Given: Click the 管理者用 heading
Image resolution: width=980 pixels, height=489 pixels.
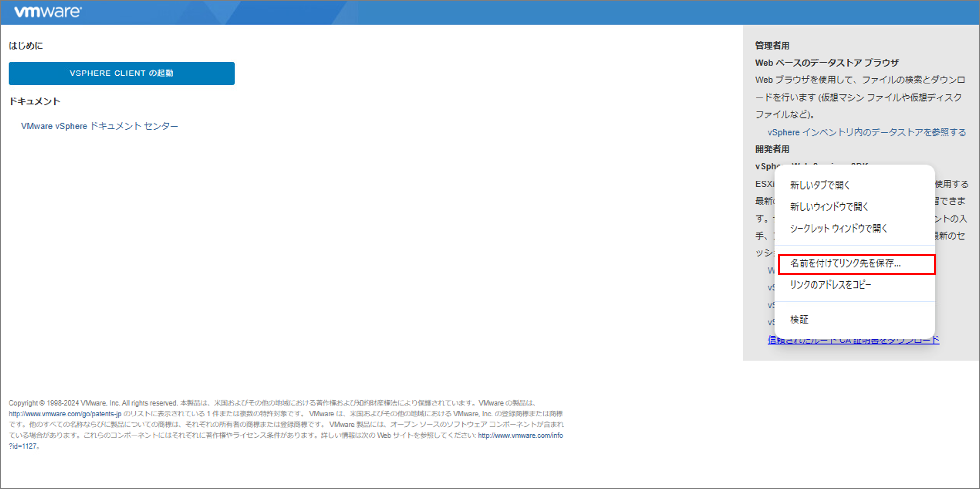Looking at the screenshot, I should click(x=772, y=46).
